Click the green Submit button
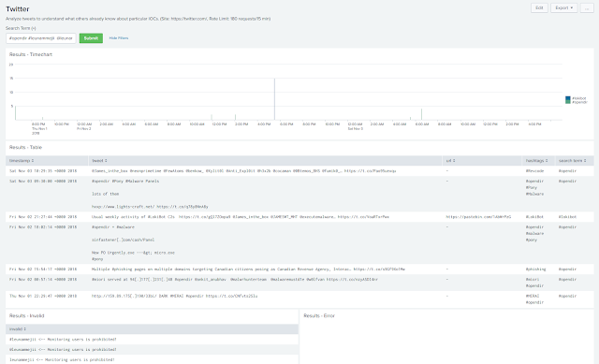 (91, 38)
